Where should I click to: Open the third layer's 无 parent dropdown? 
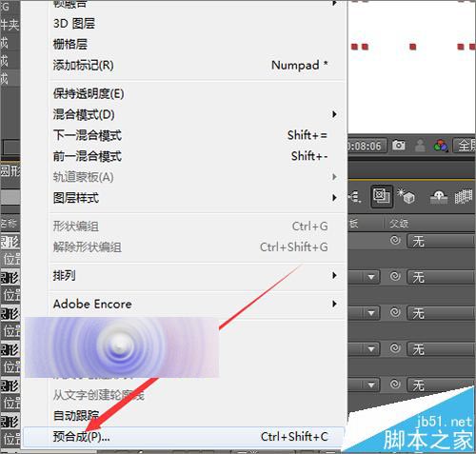click(441, 313)
